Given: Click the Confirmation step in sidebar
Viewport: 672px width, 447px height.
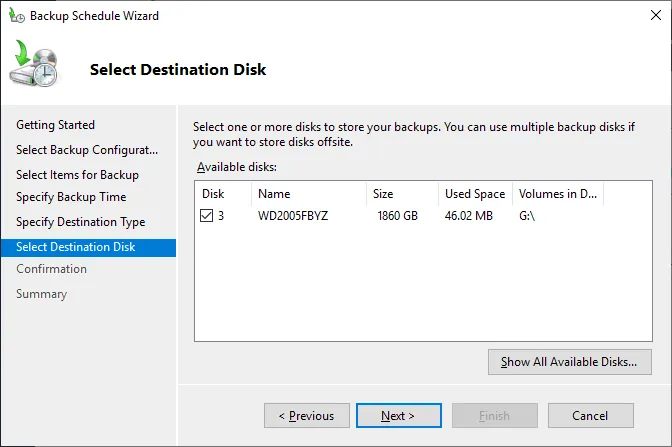Looking at the screenshot, I should pos(51,269).
